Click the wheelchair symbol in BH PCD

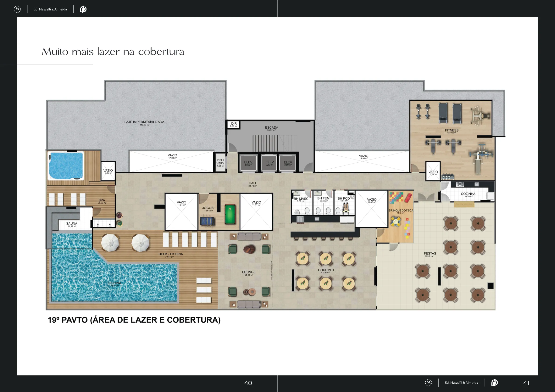(x=346, y=208)
